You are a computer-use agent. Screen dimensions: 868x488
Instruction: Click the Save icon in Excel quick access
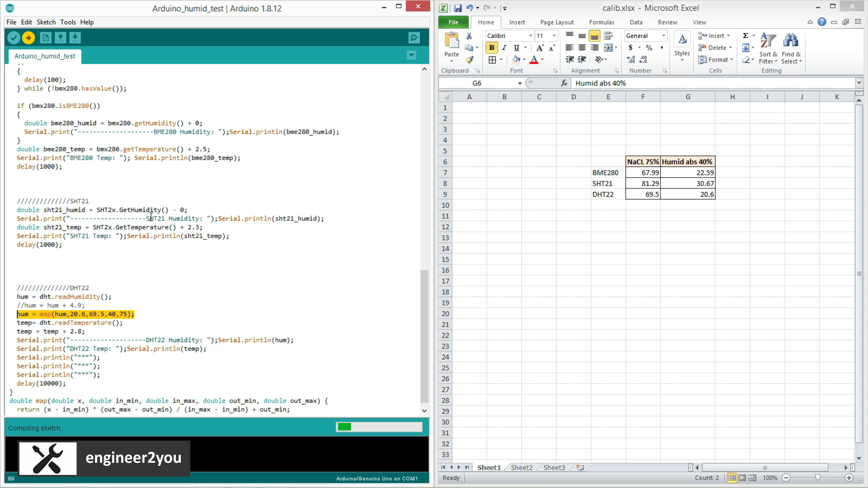458,8
